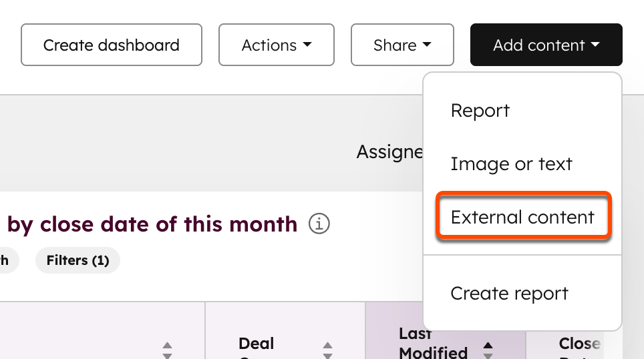Open the Filters (1) pill

(77, 260)
